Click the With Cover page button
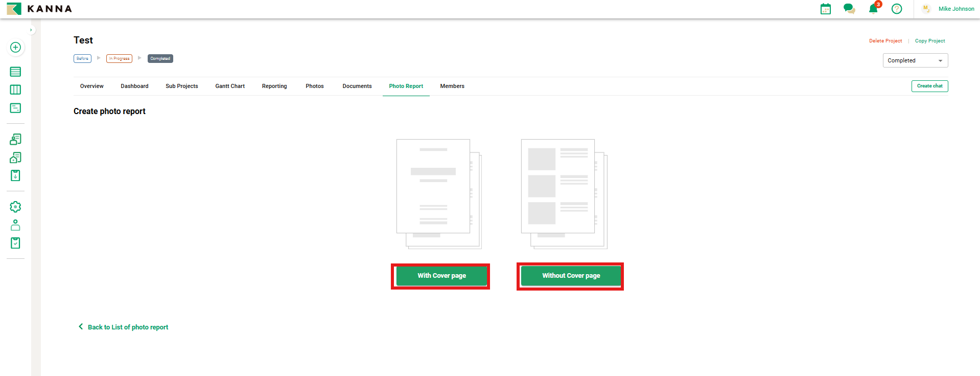 [x=441, y=276]
